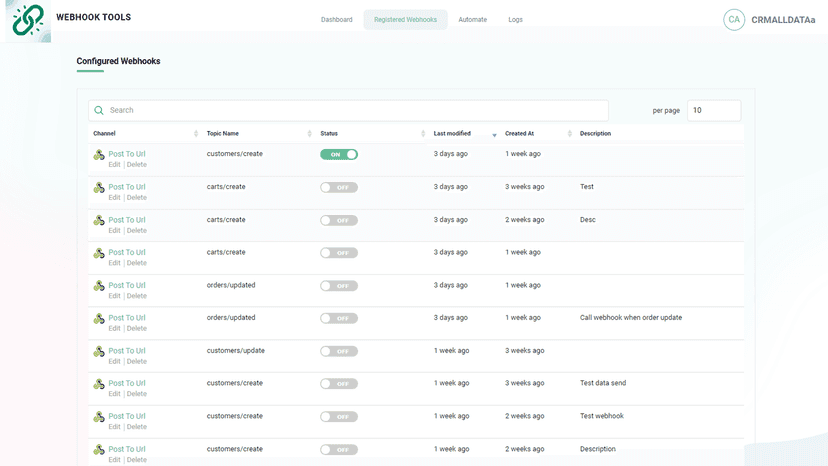The width and height of the screenshot is (828, 466).
Task: Click Edit in the 'Test' description row
Action: tap(115, 198)
